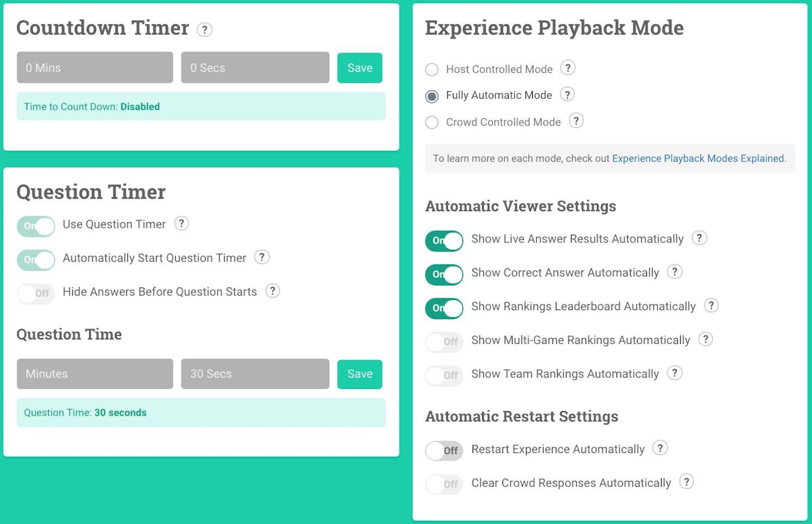
Task: Show help for Fully Automatic Mode
Action: point(567,95)
